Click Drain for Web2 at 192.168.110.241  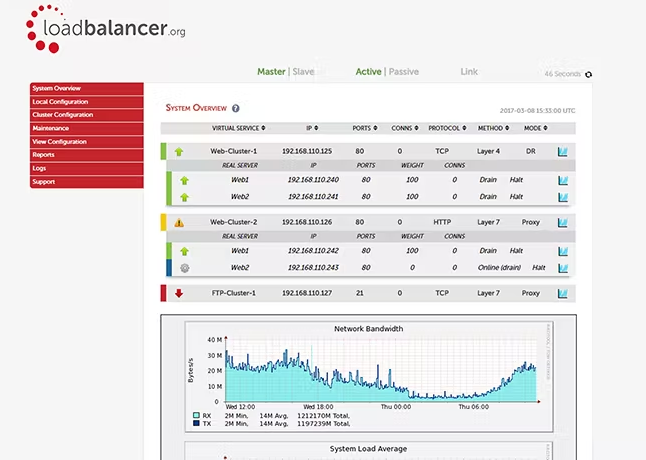[x=487, y=197]
